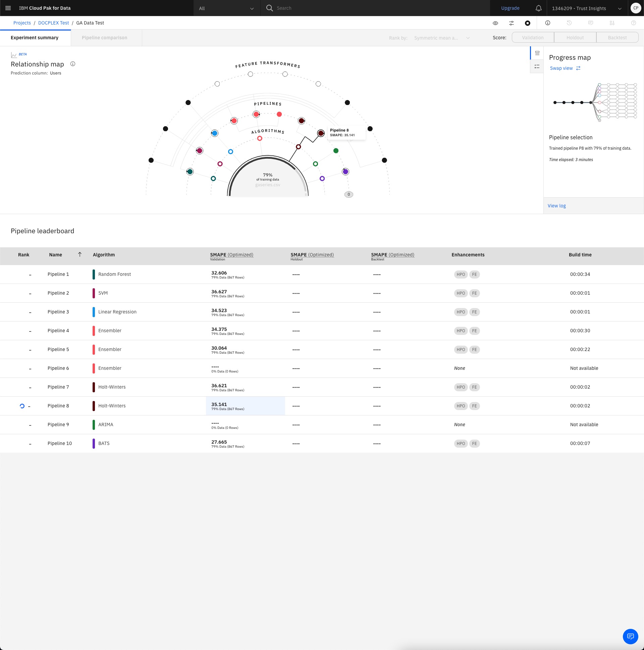
Task: Select the Holdout score toggle
Action: click(x=575, y=38)
